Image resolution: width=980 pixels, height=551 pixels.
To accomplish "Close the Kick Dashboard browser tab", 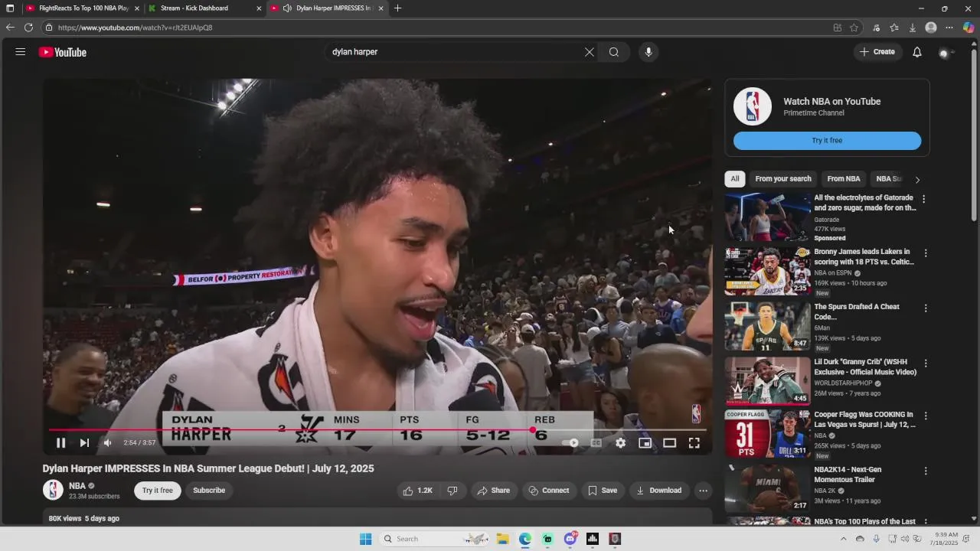I will pos(259,8).
